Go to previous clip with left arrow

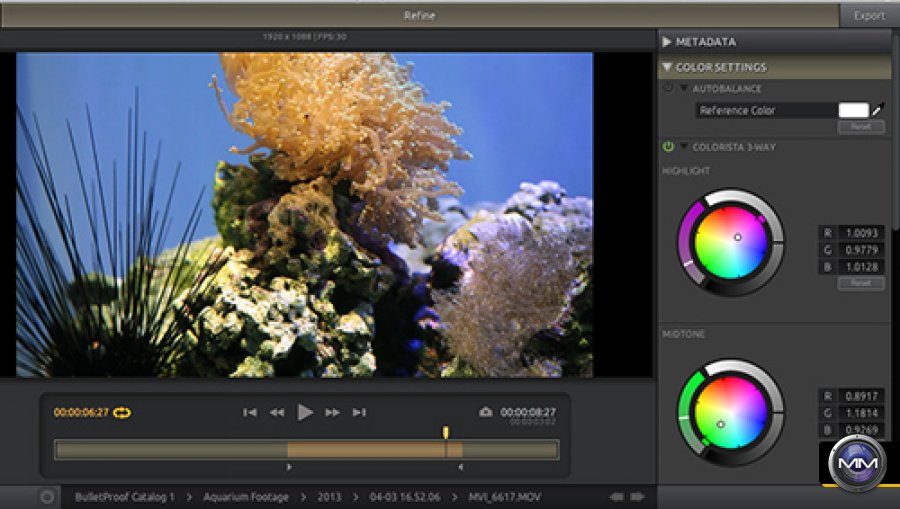617,497
